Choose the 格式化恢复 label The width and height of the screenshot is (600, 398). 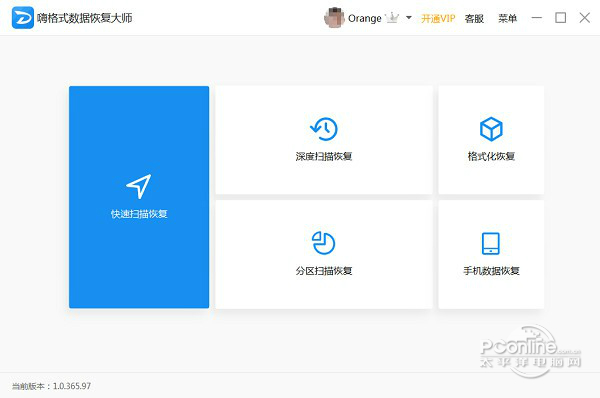click(x=491, y=156)
